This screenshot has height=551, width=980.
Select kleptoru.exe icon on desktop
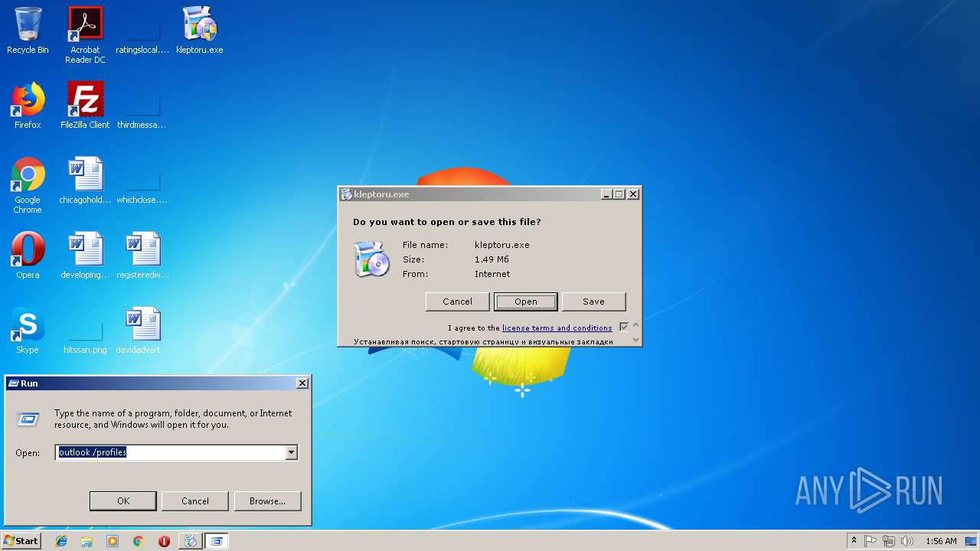[x=200, y=31]
